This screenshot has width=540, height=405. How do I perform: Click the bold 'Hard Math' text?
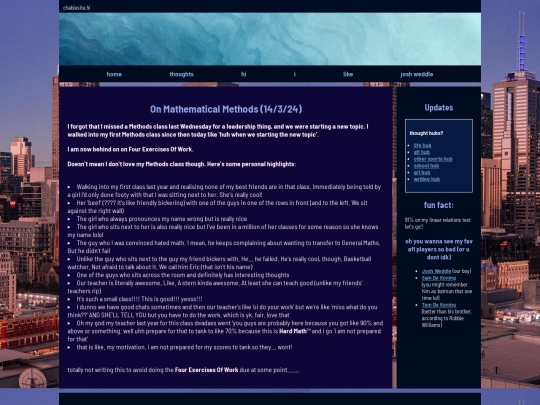(x=293, y=331)
